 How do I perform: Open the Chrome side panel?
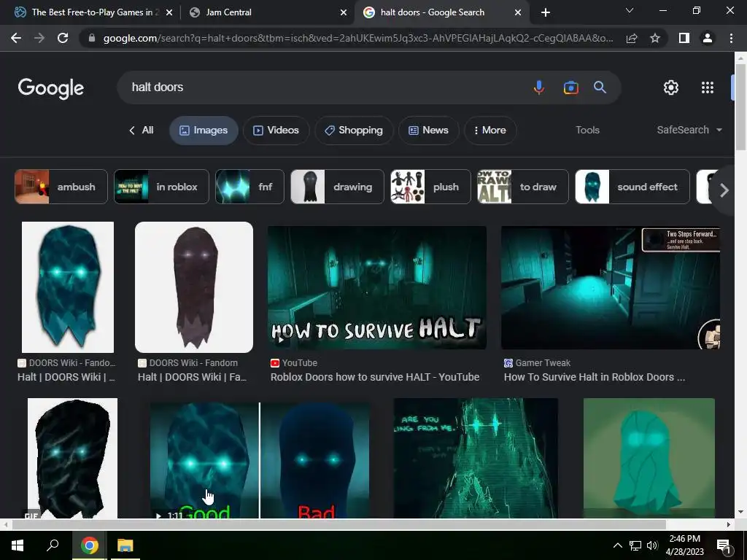click(684, 38)
